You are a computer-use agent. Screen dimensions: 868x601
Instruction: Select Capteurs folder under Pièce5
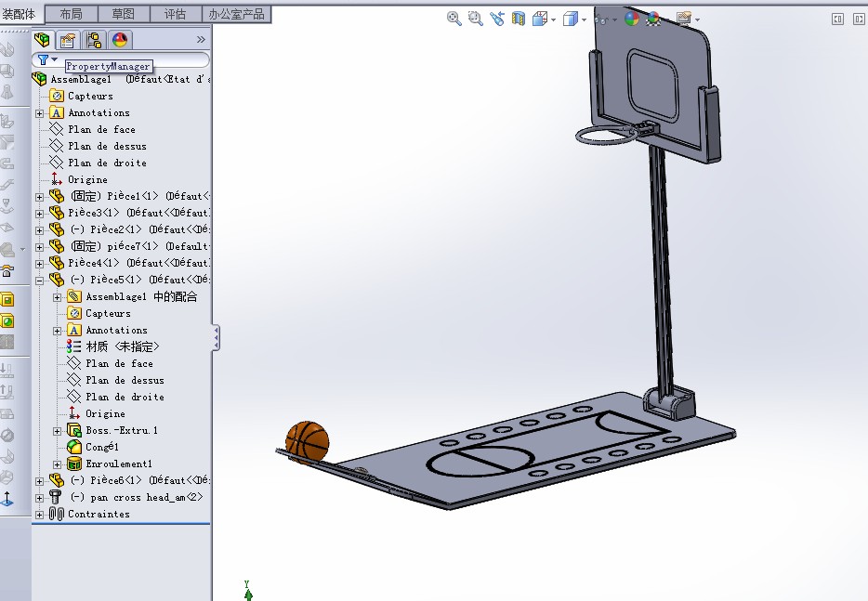[x=99, y=313]
